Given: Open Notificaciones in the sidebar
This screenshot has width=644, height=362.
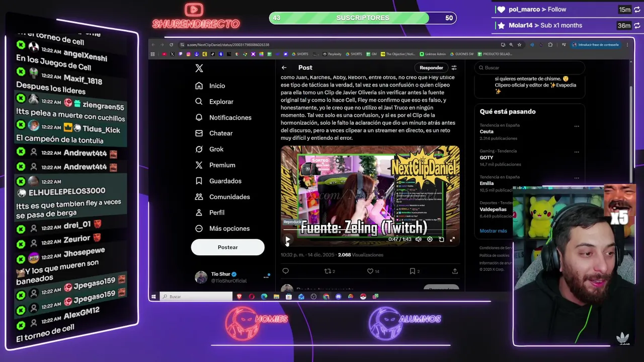Looking at the screenshot, I should pos(223,118).
